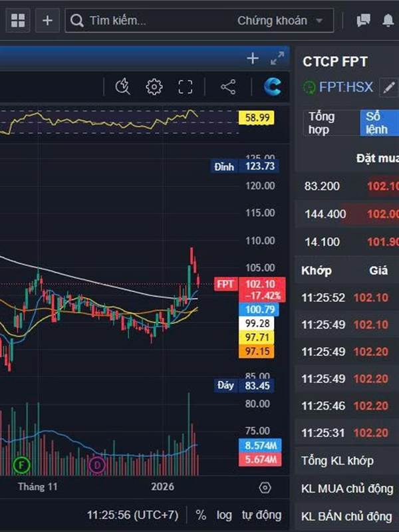Select bid volume 144.400 row
This screenshot has width=399, height=532.
tap(347, 213)
